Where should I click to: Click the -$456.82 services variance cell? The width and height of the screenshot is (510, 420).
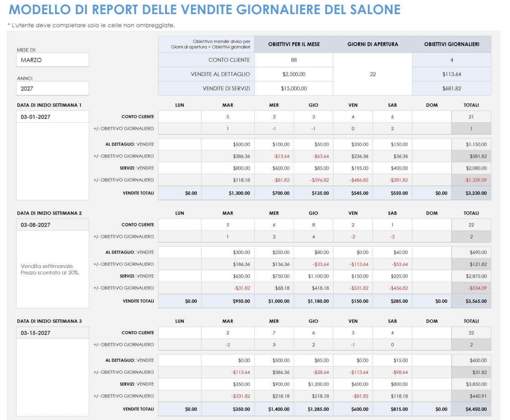pos(392,288)
